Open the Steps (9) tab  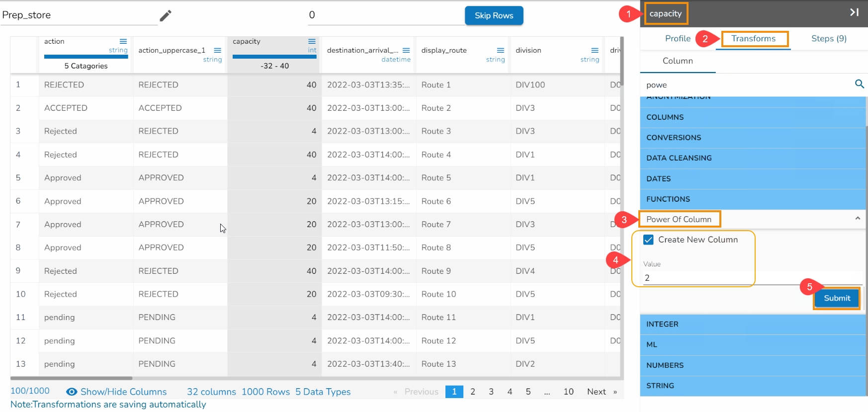[x=829, y=39]
